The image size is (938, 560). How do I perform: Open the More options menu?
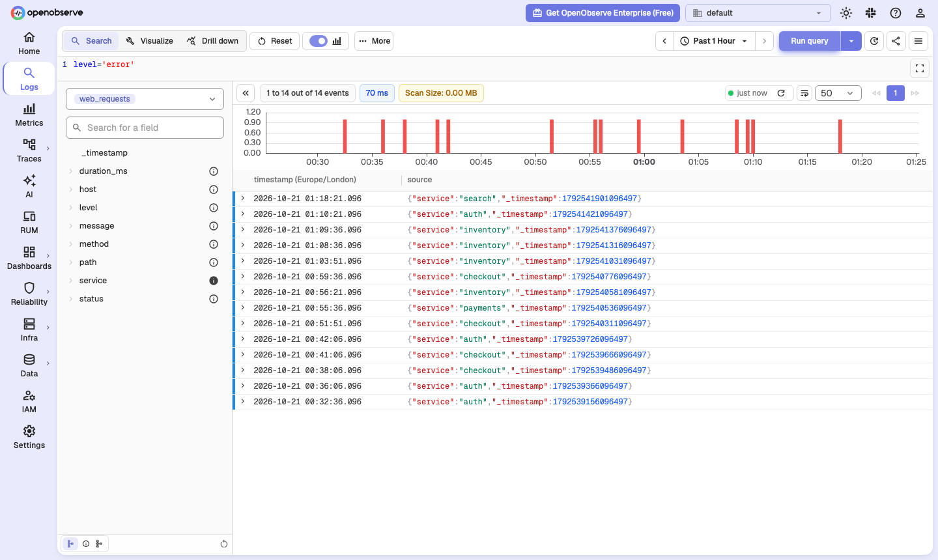[374, 41]
